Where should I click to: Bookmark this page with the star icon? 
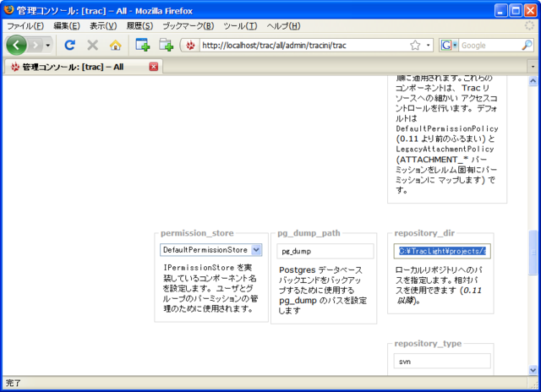(415, 45)
